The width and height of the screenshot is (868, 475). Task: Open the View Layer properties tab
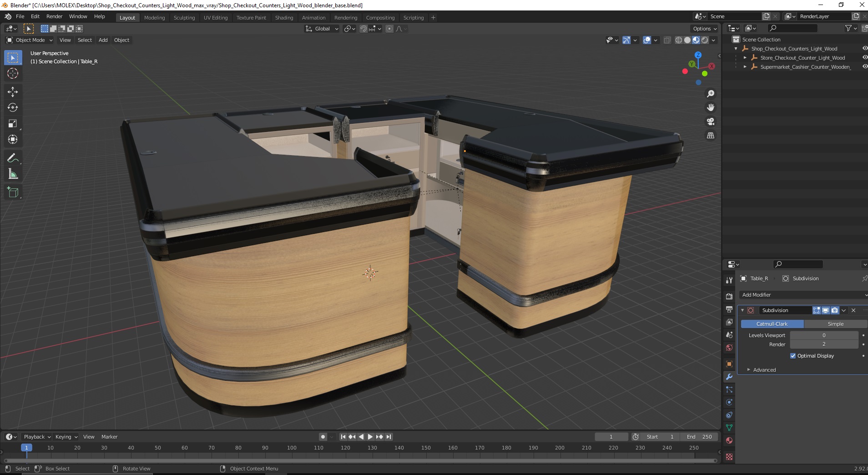729,322
